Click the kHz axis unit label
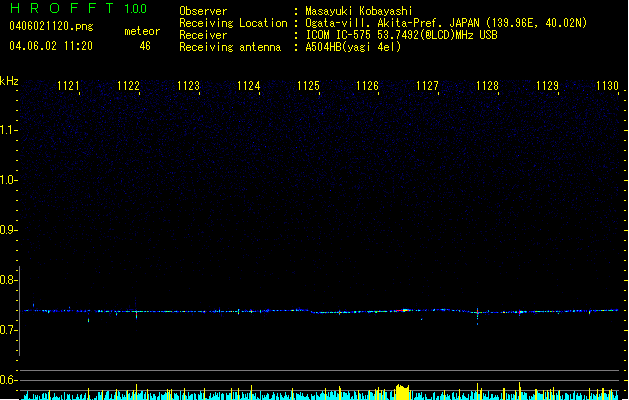The image size is (629, 400). pos(9,81)
